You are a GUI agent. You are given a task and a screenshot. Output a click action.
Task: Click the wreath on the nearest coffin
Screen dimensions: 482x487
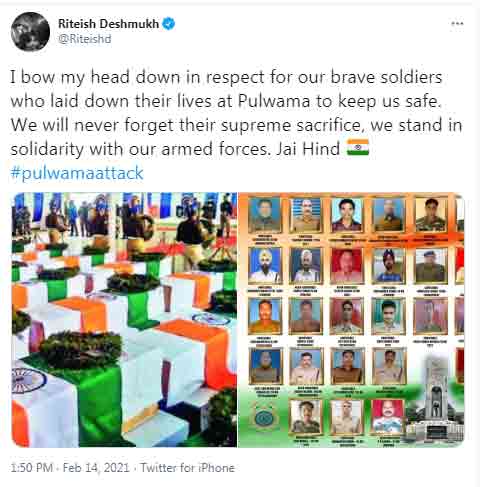point(81,349)
